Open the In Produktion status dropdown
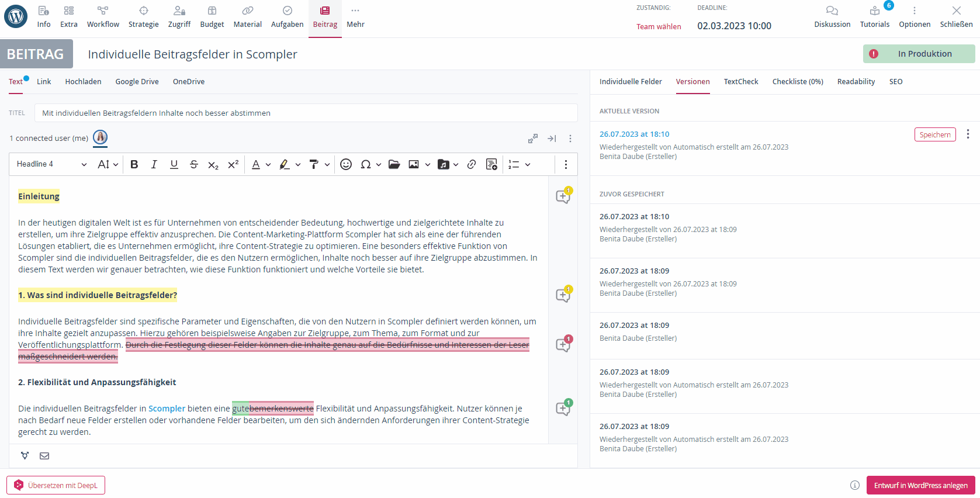The image size is (980, 498). (x=919, y=54)
